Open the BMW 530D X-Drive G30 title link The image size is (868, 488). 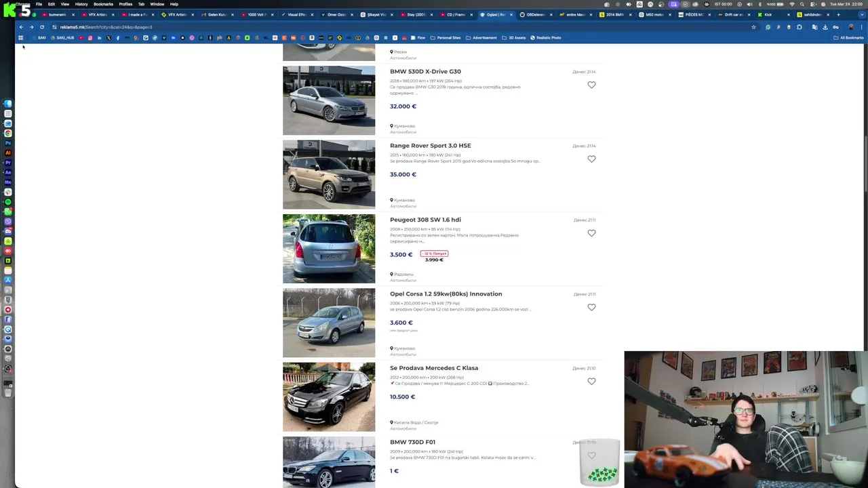click(x=425, y=71)
